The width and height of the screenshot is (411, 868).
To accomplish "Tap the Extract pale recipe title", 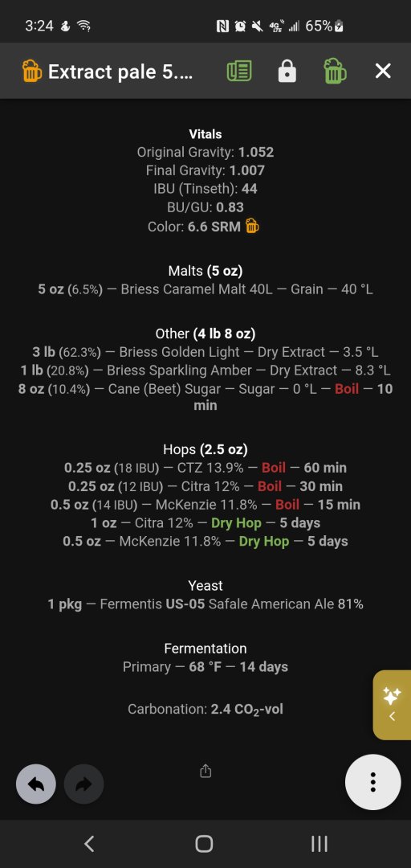I will pyautogui.click(x=120, y=72).
